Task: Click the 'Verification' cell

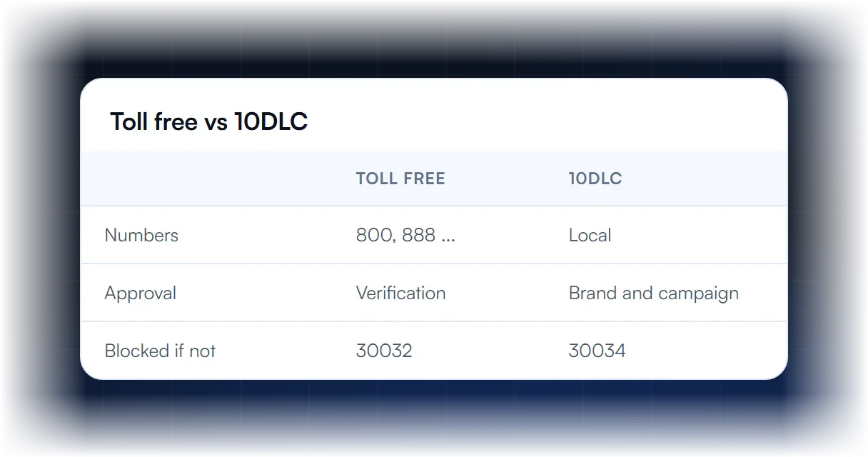Action: pyautogui.click(x=400, y=293)
